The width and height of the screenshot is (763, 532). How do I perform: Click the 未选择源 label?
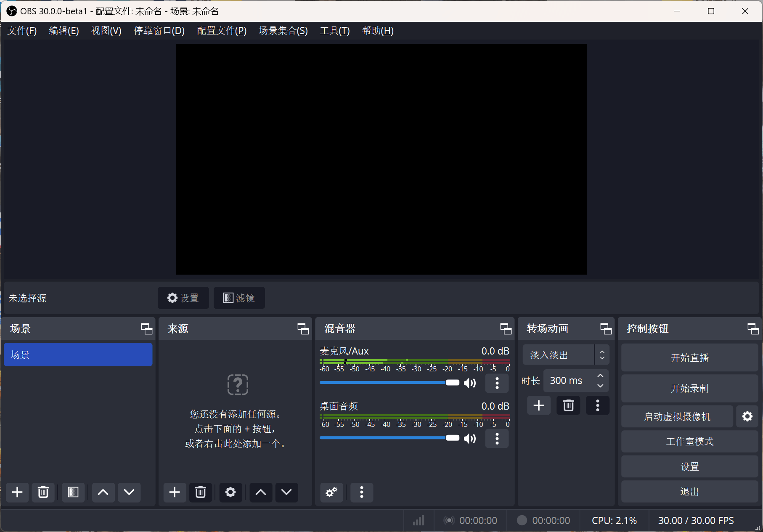[27, 298]
